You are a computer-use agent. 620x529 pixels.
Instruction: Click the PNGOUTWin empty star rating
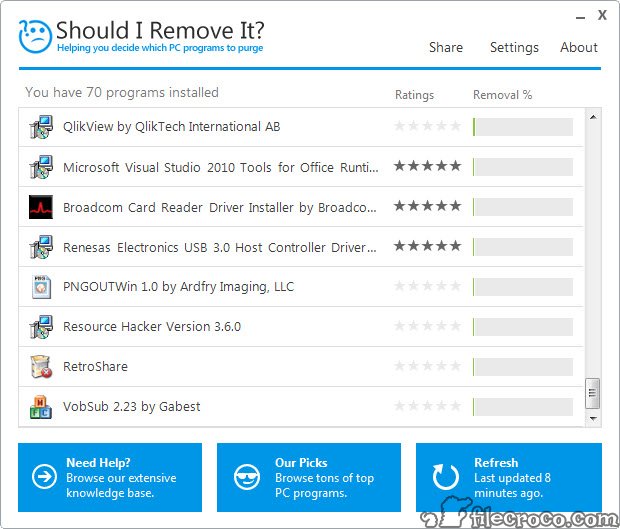click(427, 285)
